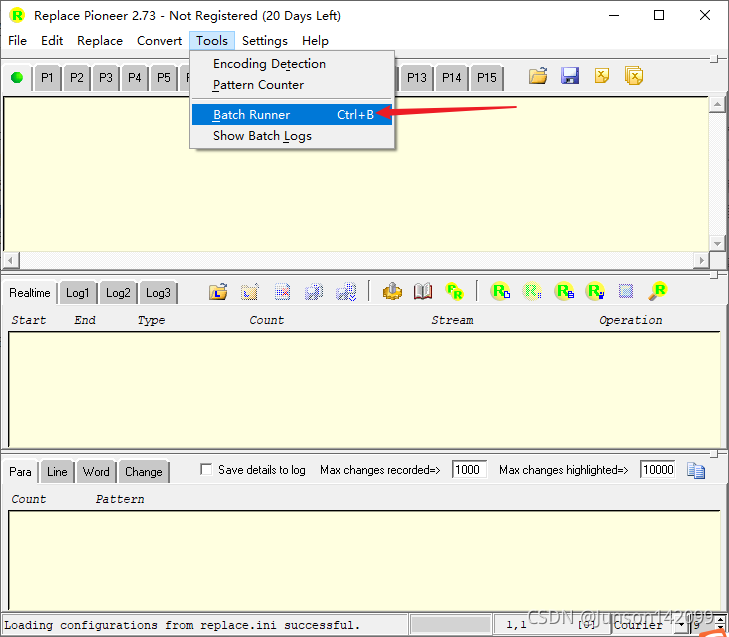The width and height of the screenshot is (729, 637).
Task: Open the Courier font dropdown
Action: coord(682,625)
